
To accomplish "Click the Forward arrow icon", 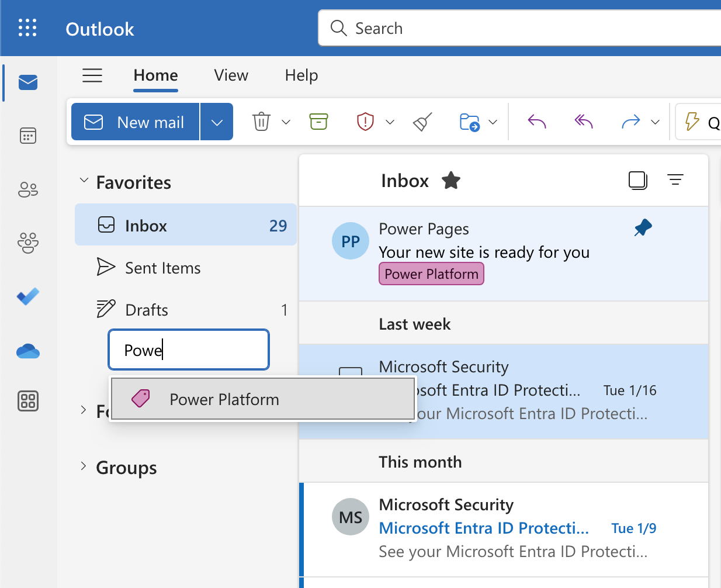I will (x=630, y=122).
